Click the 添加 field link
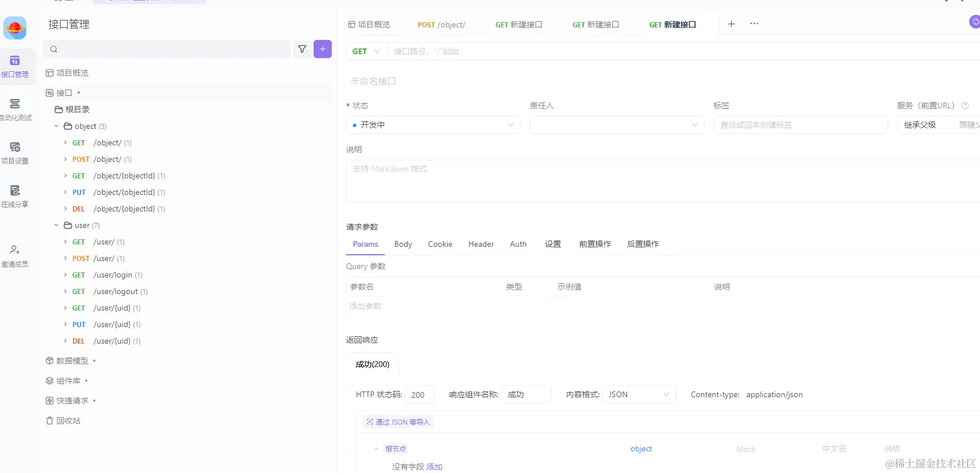 [x=434, y=467]
